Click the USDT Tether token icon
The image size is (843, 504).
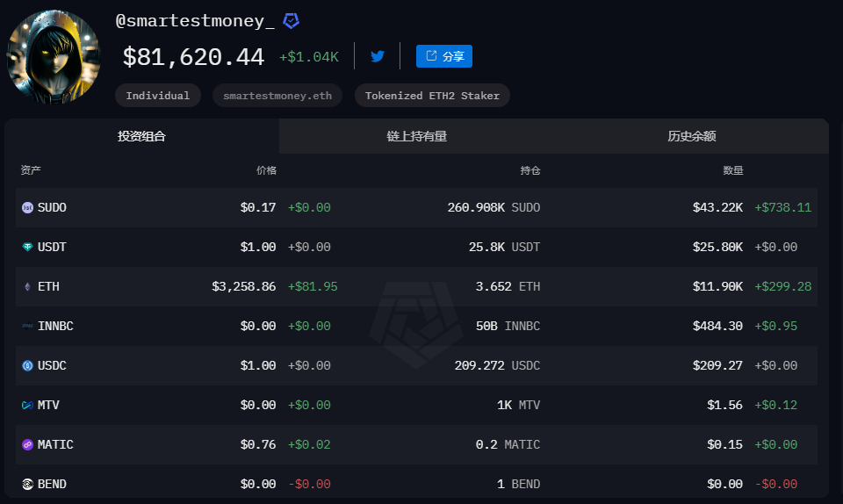click(27, 248)
